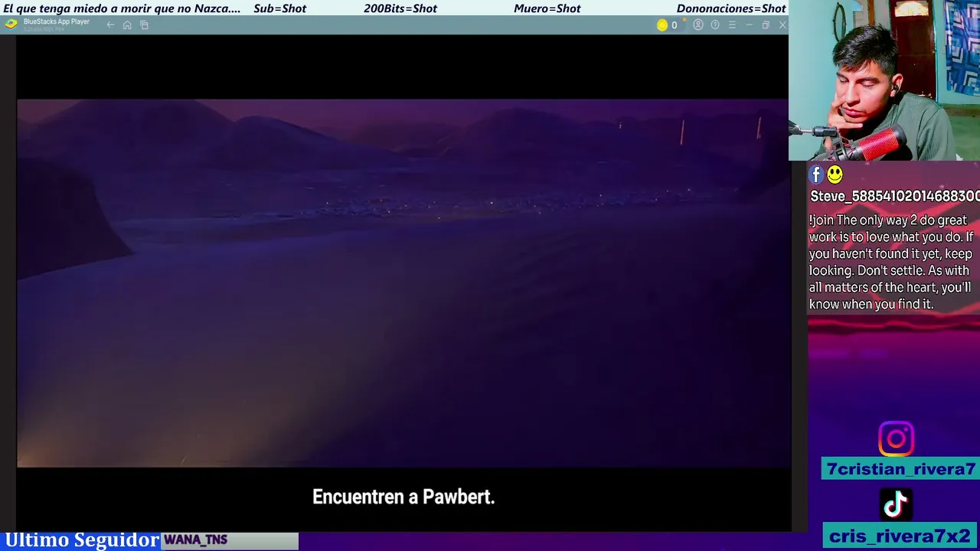980x551 pixels.
Task: Open the BlueStacks hamburger menu
Action: point(732,25)
